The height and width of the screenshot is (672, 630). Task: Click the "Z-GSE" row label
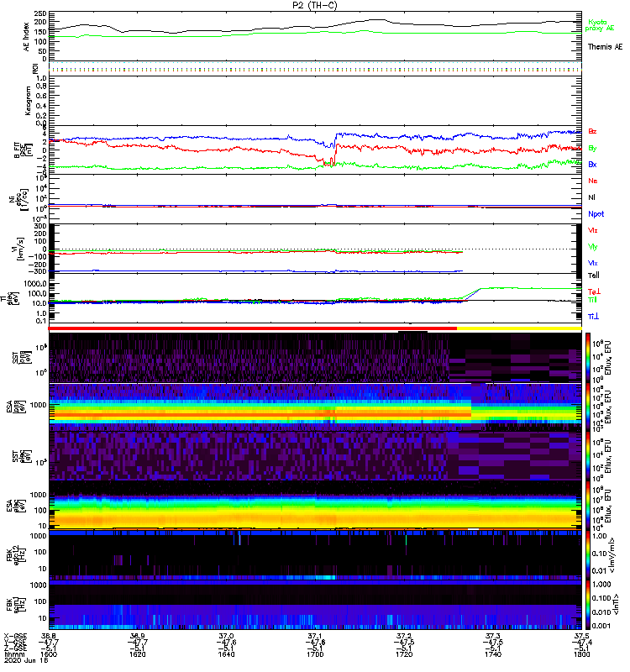tap(16, 648)
